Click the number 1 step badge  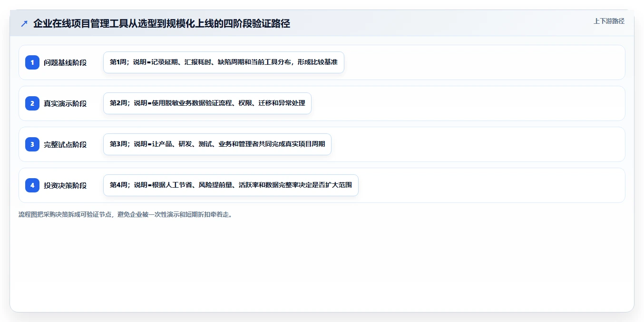[x=32, y=62]
